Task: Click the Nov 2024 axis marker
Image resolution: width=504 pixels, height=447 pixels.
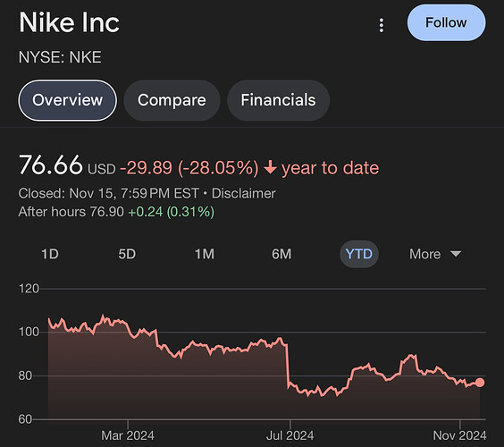Action: coord(459,435)
